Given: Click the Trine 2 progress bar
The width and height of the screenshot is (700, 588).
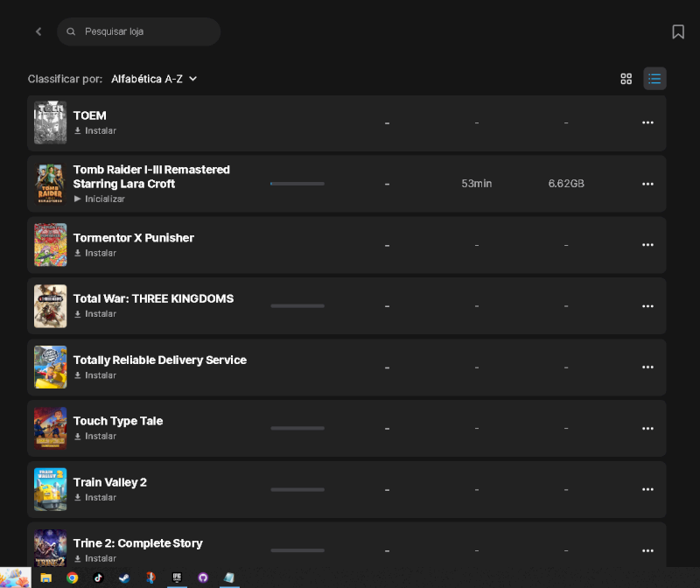Looking at the screenshot, I should coord(297,550).
